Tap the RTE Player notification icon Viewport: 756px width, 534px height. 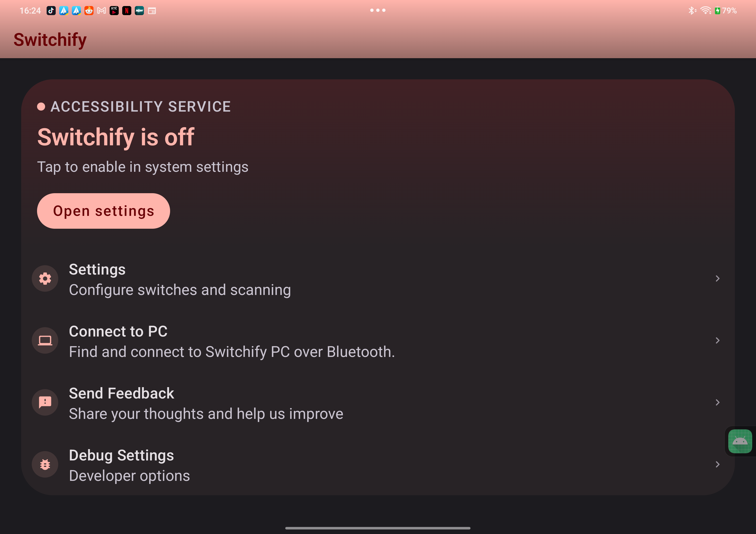coord(114,11)
